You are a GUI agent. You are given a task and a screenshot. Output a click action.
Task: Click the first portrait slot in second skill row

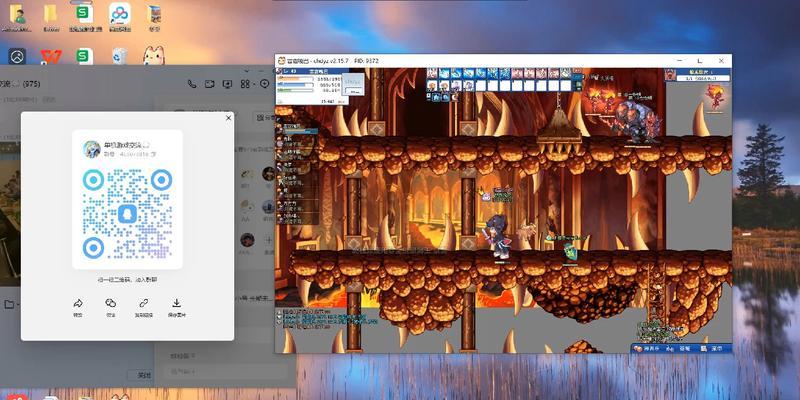tap(432, 85)
